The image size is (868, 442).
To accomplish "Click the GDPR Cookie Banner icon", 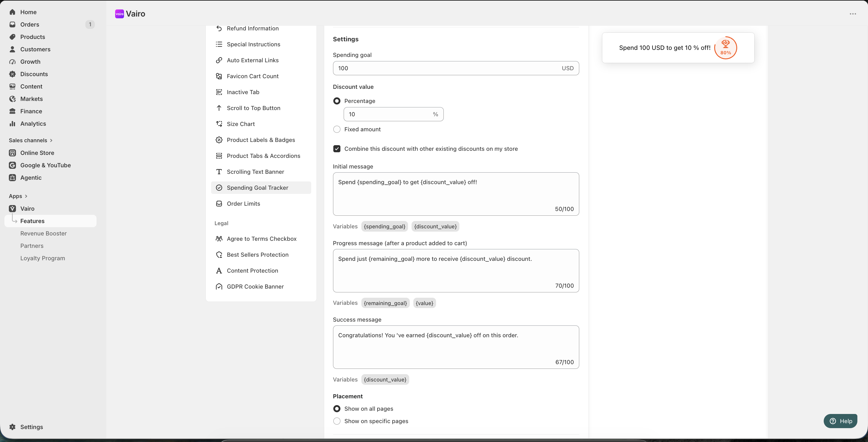I will point(219,287).
